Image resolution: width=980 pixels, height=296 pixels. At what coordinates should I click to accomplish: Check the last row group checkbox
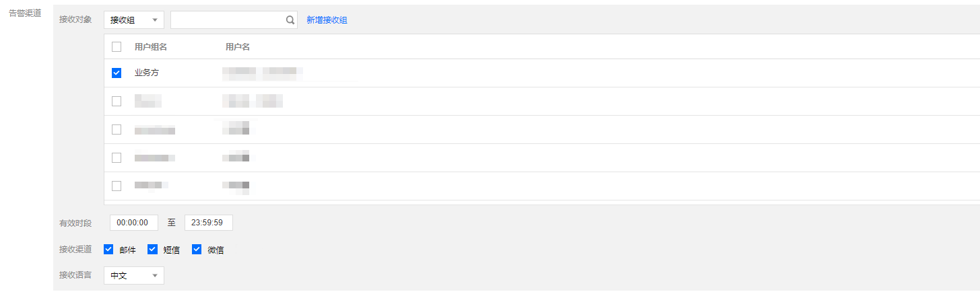coord(117,186)
